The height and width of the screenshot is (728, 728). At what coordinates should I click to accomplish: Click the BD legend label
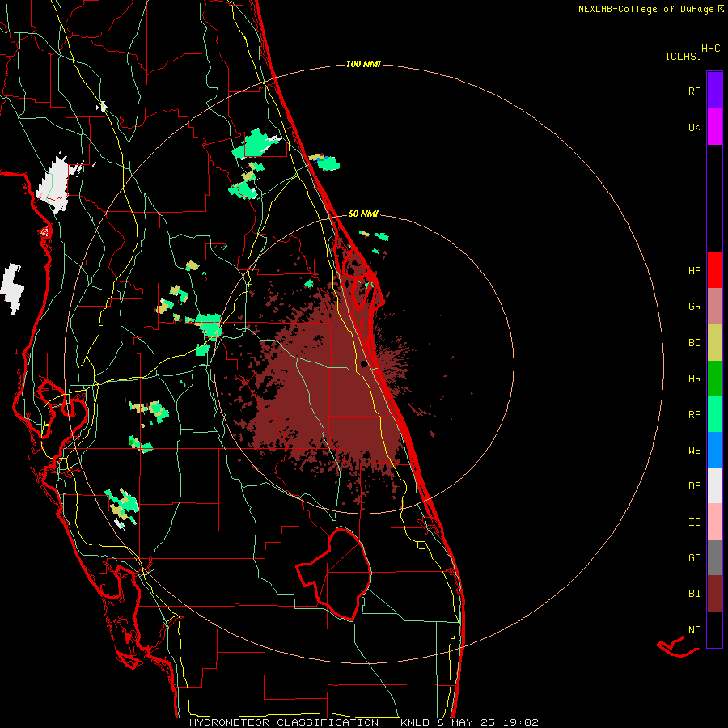point(694,343)
